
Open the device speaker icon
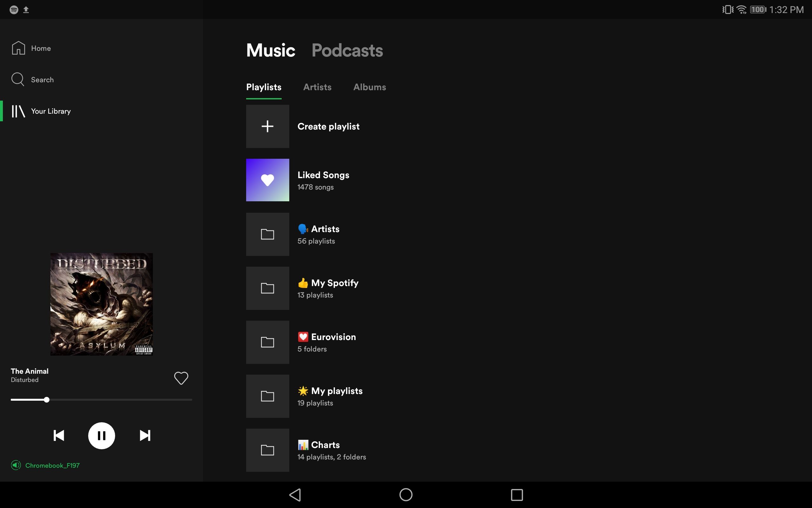[x=16, y=465]
